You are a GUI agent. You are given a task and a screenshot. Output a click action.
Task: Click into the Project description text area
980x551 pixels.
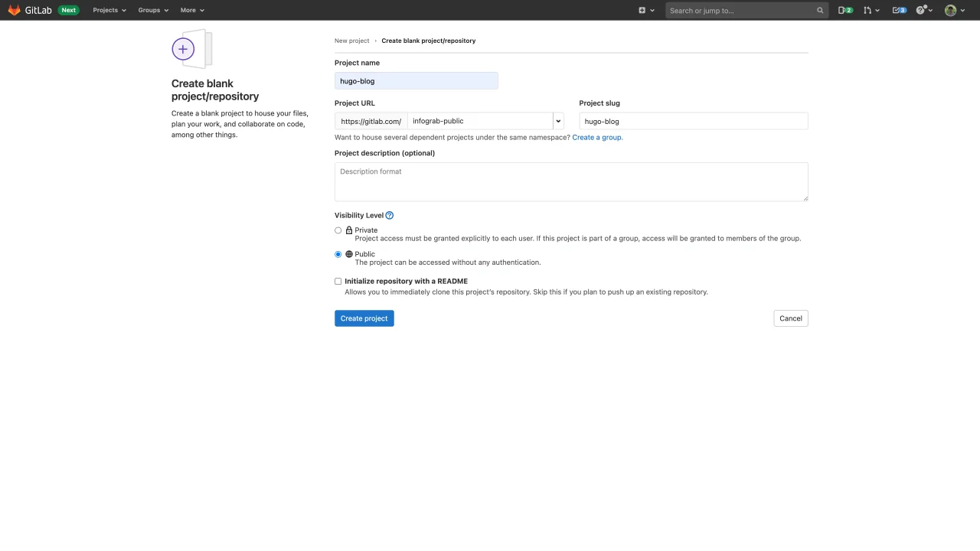(x=570, y=182)
